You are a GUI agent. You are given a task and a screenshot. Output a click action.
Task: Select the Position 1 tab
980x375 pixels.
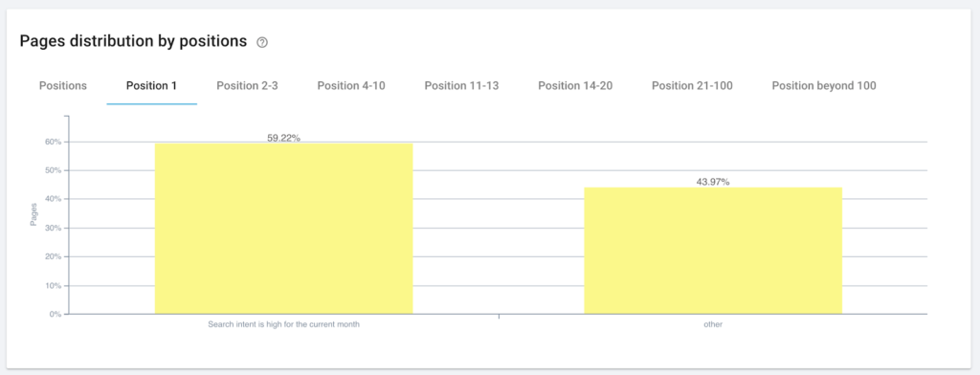(151, 86)
